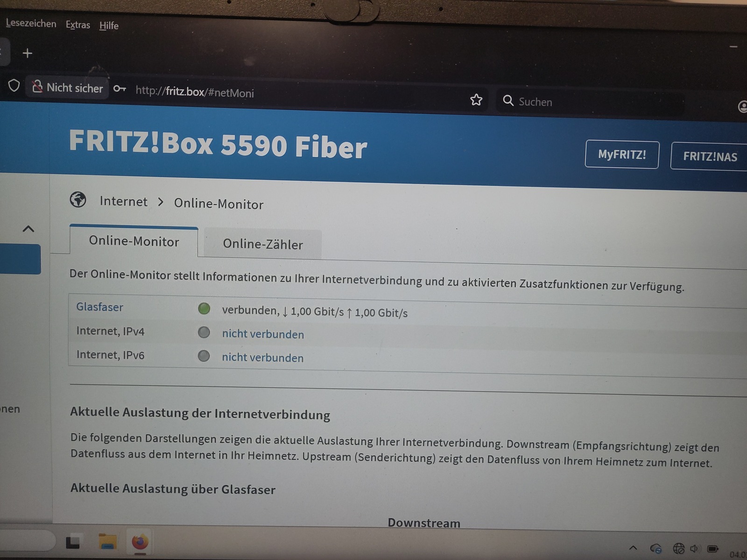This screenshot has height=560, width=747.
Task: Click 'nicht verbunden' in the IPv6 row
Action: (263, 357)
